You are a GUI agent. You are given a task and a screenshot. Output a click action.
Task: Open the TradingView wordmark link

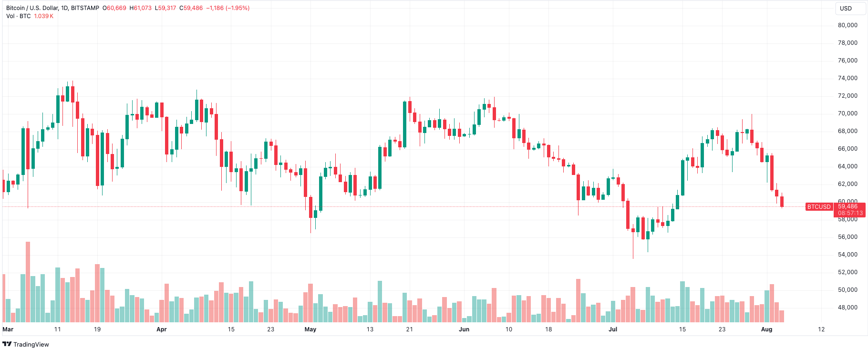click(x=31, y=344)
